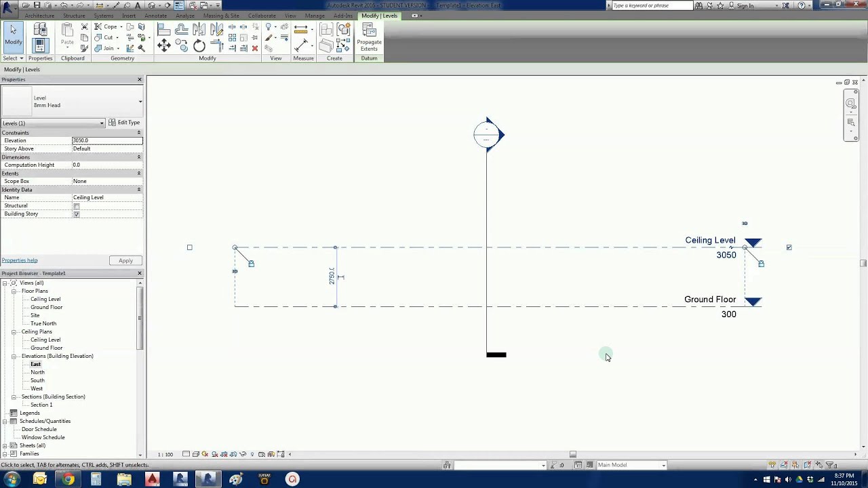Open the Properties help link
The width and height of the screenshot is (868, 488).
20,260
